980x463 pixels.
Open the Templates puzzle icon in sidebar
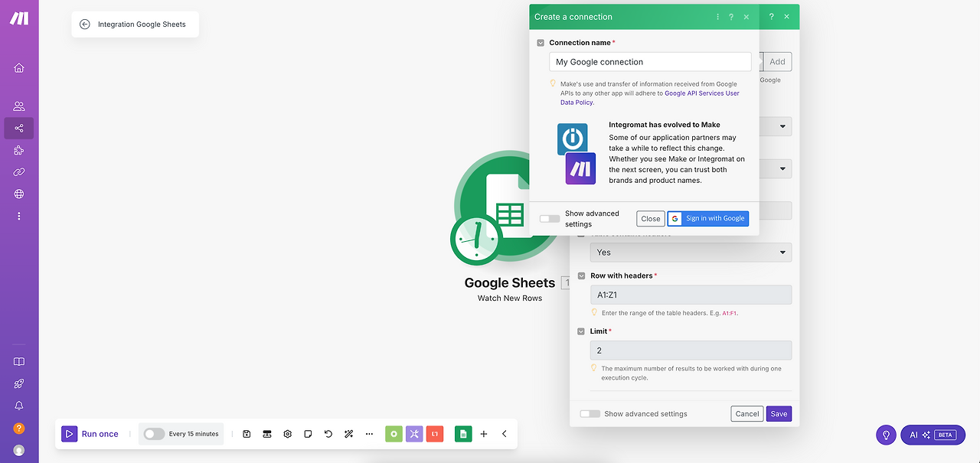(x=19, y=150)
